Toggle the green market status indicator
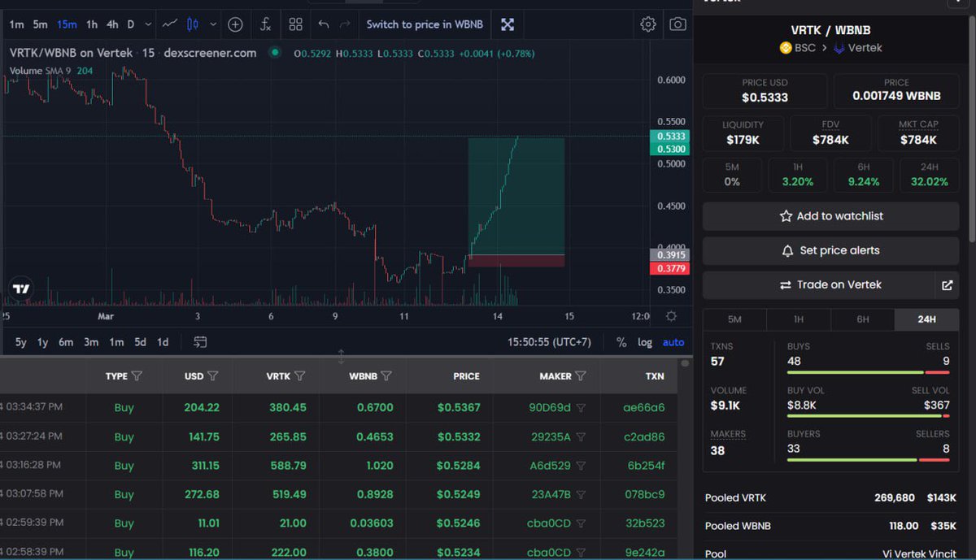 point(275,53)
